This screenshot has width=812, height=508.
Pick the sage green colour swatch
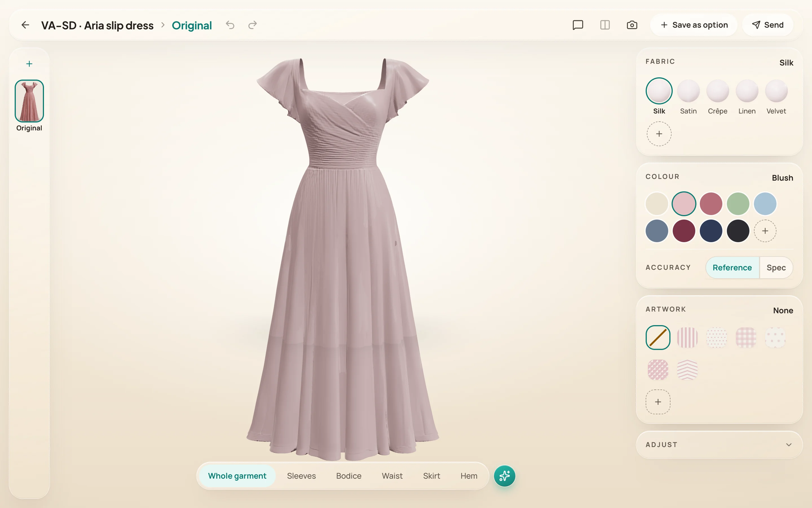click(738, 203)
